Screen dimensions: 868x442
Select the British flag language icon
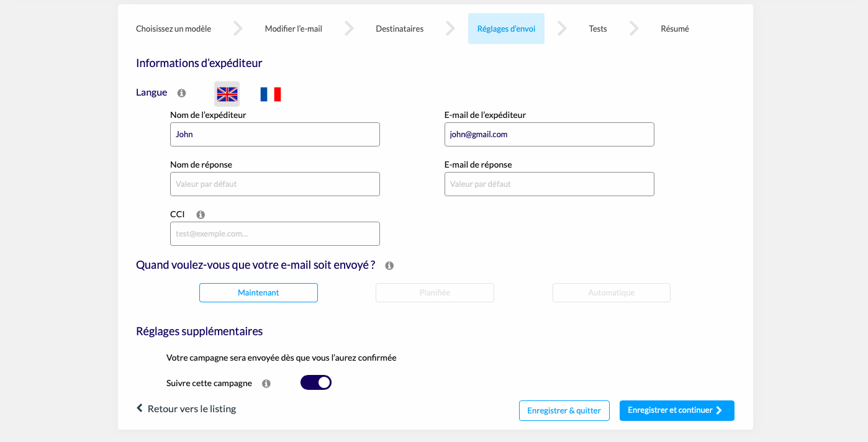(x=227, y=94)
